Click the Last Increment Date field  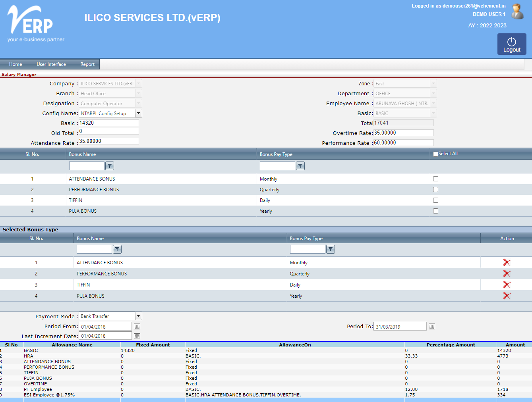[105, 336]
